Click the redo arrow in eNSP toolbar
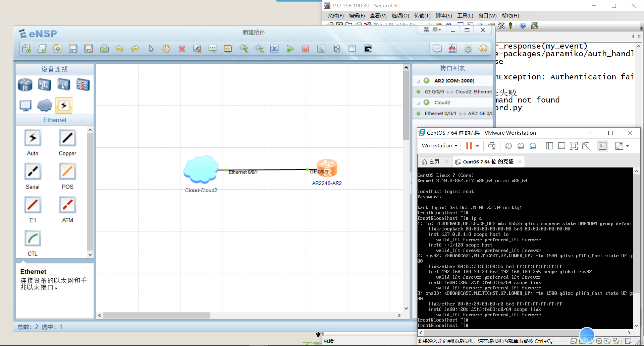Viewport: 644px width, 346px height. (135, 49)
